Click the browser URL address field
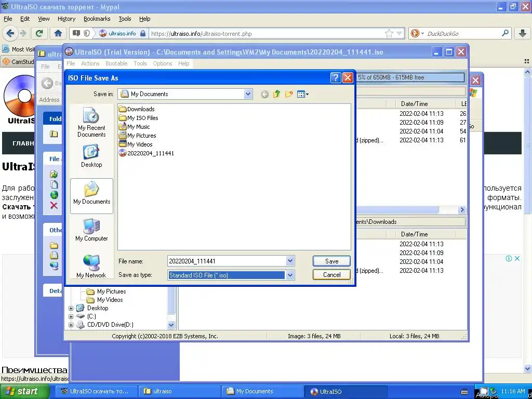Image resolution: width=532 pixels, height=399 pixels. (267, 34)
